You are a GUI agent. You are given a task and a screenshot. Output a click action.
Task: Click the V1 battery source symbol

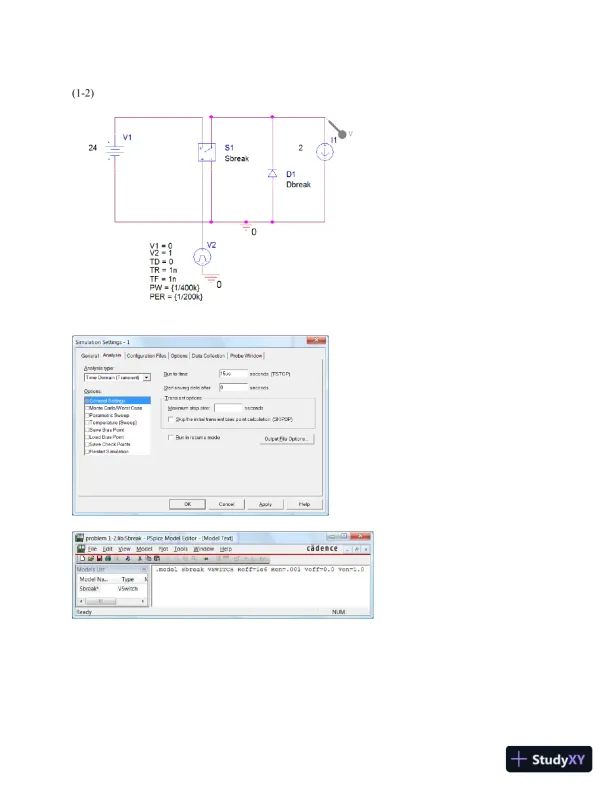113,150
